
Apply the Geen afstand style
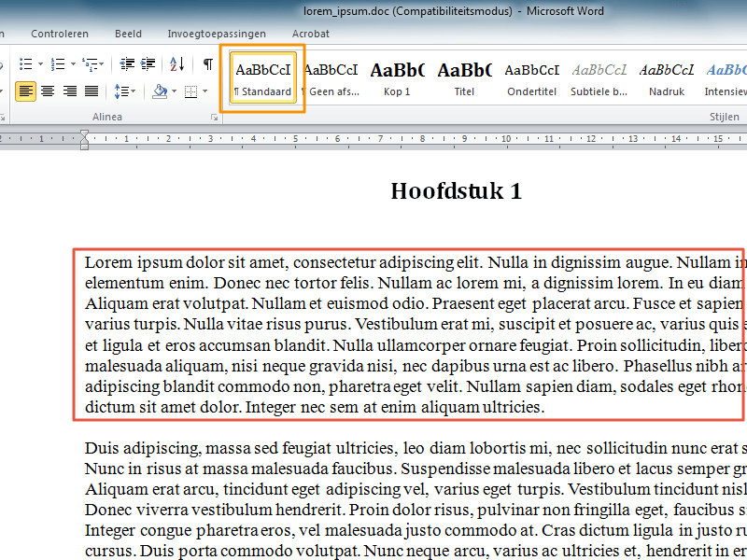pos(331,78)
